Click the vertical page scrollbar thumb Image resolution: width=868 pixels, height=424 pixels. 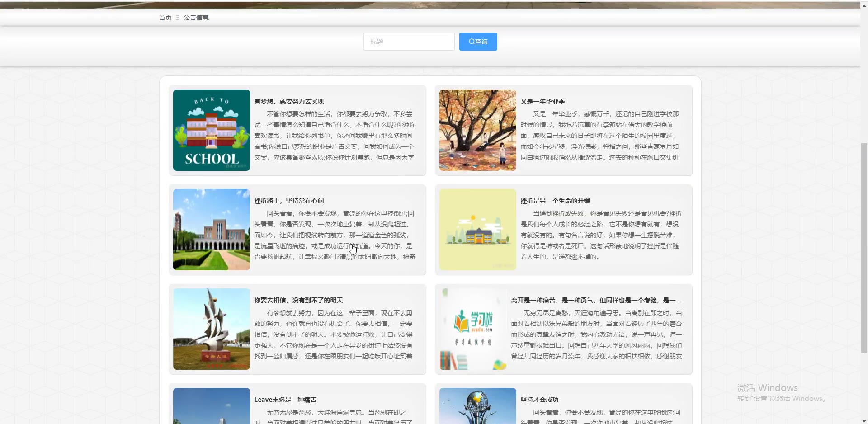(x=864, y=248)
